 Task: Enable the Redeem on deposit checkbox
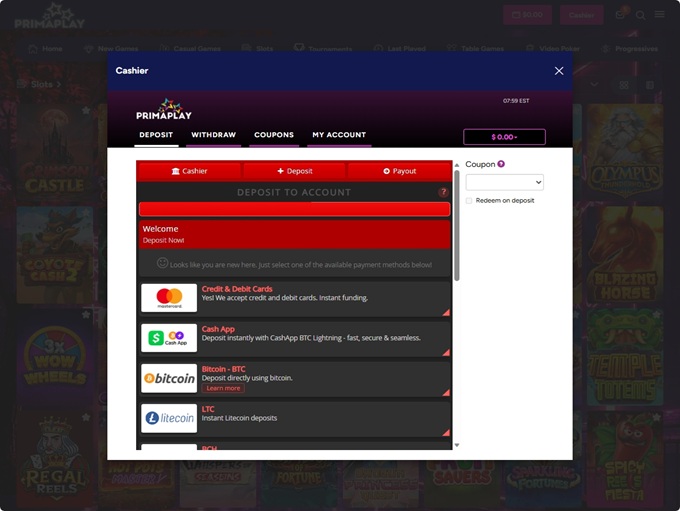click(x=469, y=200)
